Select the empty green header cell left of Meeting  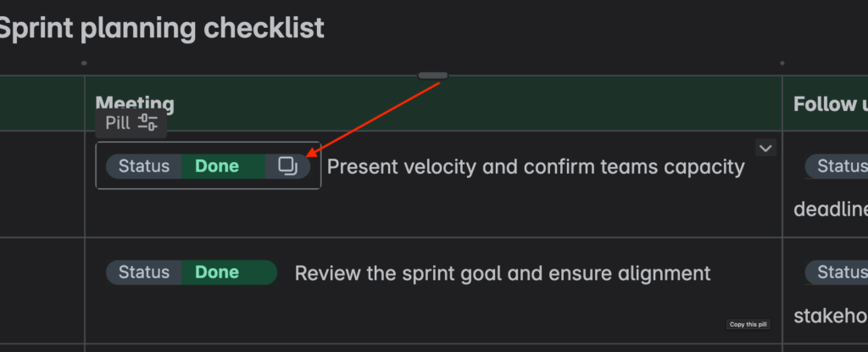(x=41, y=103)
